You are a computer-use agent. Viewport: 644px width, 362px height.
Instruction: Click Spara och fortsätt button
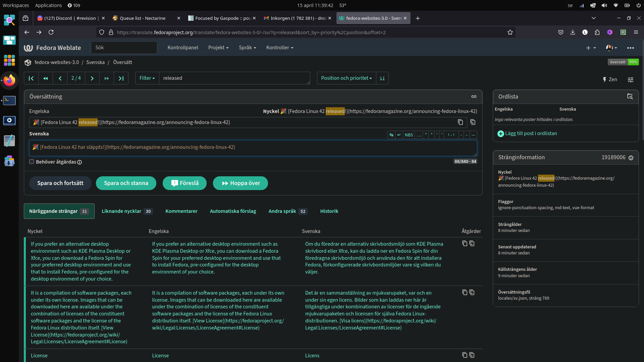tap(60, 183)
